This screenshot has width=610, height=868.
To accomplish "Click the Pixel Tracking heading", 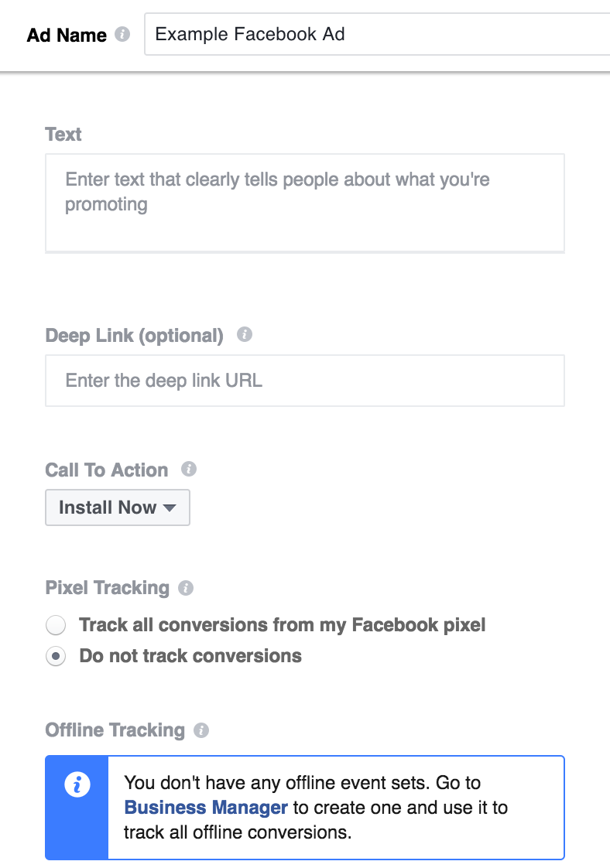I will pos(108,588).
